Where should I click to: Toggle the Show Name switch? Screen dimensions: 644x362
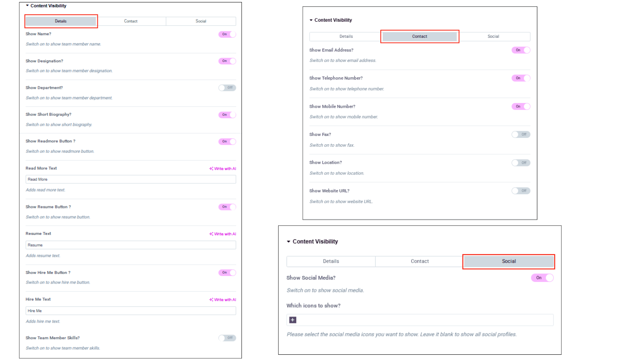pyautogui.click(x=227, y=34)
